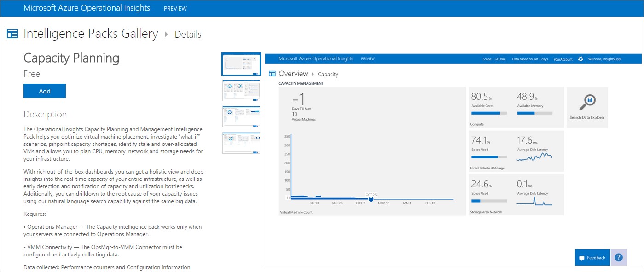Click Virtual Machine Count chart label

(296, 212)
